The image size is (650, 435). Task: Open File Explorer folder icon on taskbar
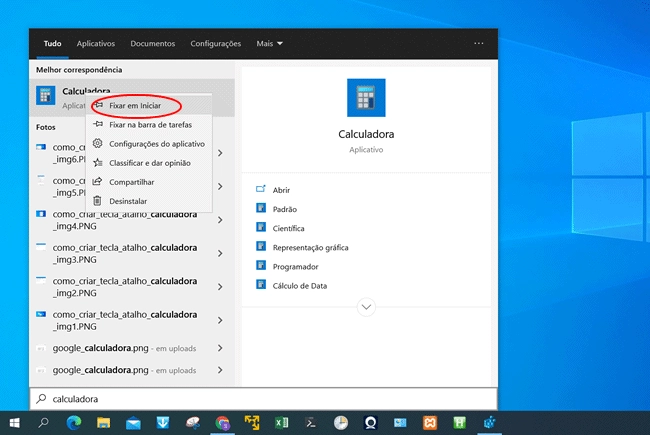(x=103, y=423)
